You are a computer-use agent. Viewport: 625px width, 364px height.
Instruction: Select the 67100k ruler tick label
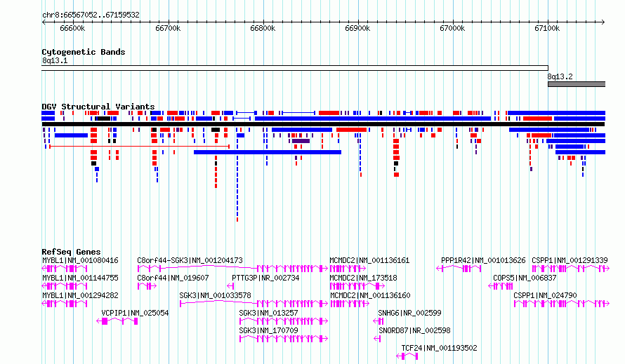coord(547,28)
